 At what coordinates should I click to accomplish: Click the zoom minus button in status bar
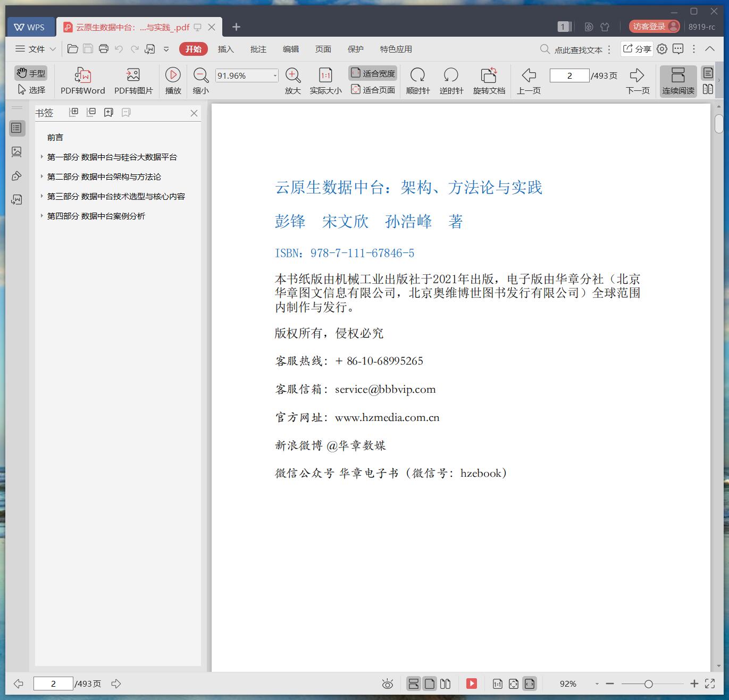610,684
